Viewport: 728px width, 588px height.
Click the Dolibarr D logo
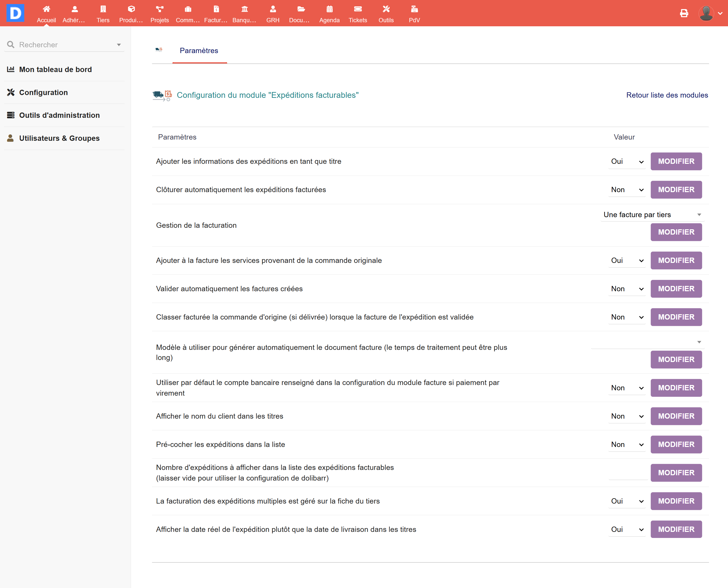click(16, 13)
